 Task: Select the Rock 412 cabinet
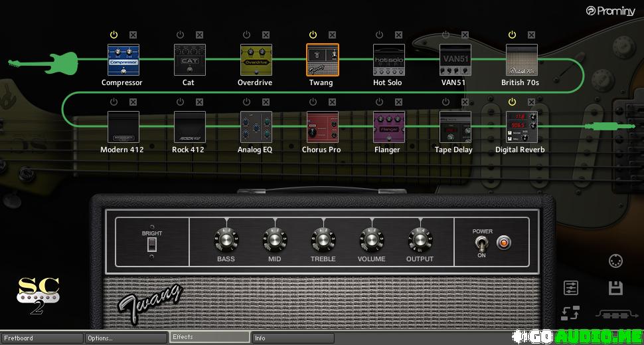pyautogui.click(x=190, y=127)
